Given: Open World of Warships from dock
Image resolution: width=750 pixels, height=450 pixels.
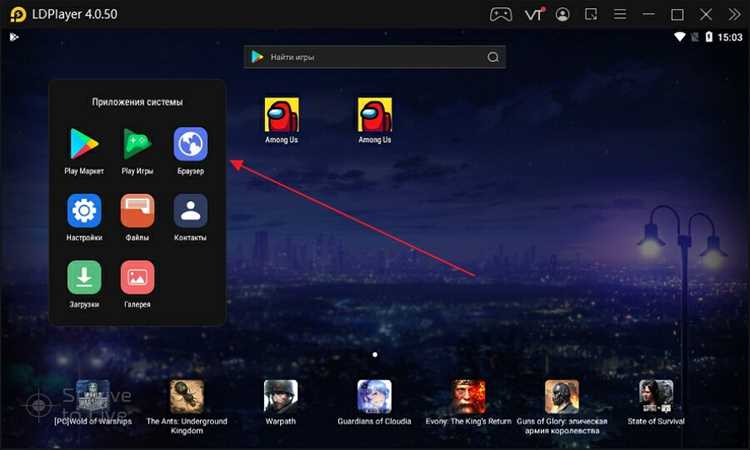Looking at the screenshot, I should pos(93,397).
